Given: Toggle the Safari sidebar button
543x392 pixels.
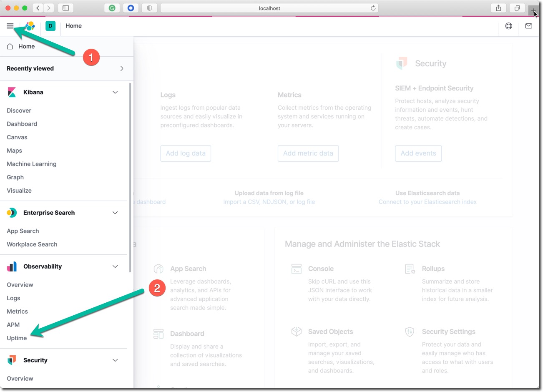Looking at the screenshot, I should (x=66, y=8).
